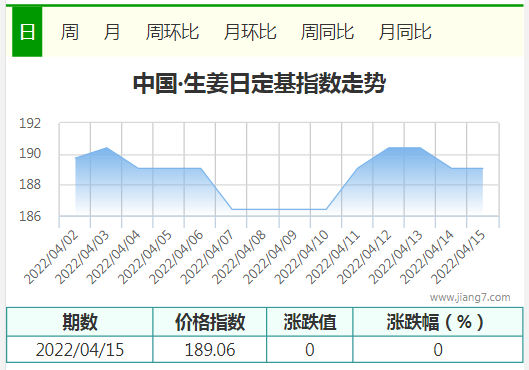
Task: Click the 2022/04/15 x-axis label
Action: [457, 257]
